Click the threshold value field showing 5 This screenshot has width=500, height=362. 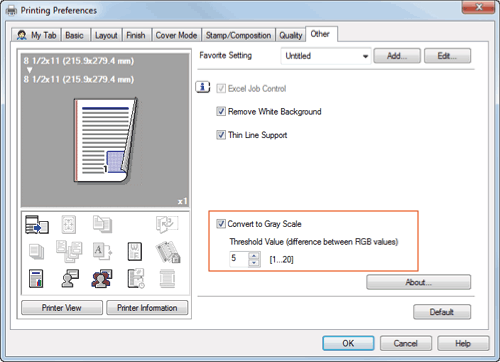(239, 259)
